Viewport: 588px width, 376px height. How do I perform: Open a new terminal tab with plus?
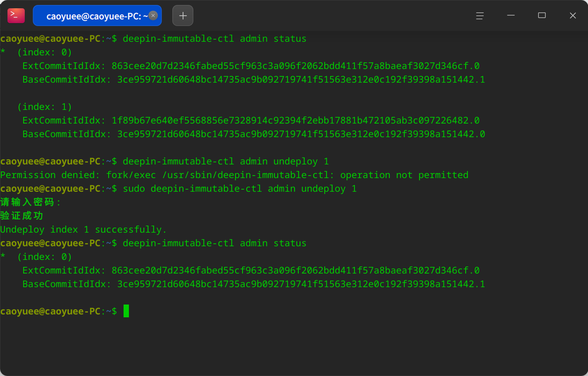pyautogui.click(x=183, y=16)
